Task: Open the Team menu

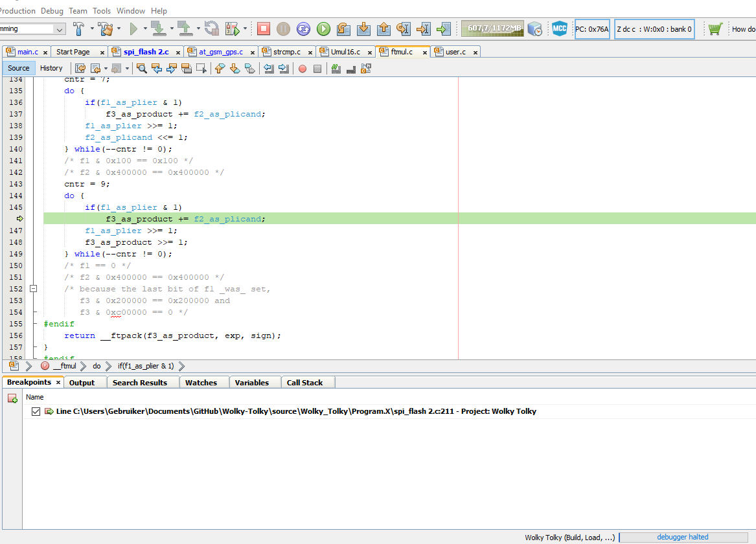Action: point(78,10)
